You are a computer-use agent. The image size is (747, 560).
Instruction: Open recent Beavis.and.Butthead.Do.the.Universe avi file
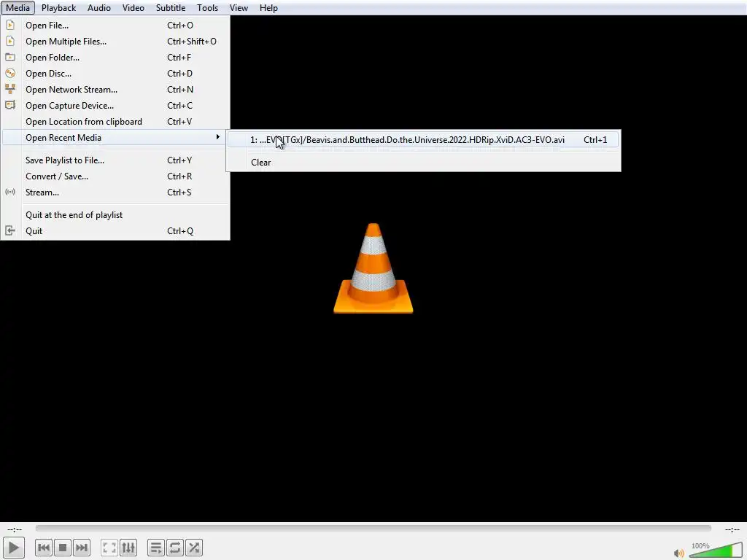pos(423,139)
